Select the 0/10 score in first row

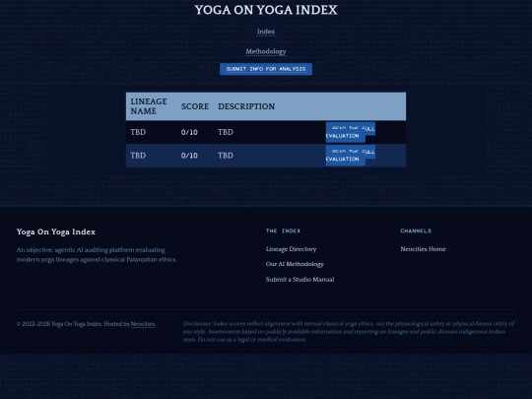[x=189, y=132]
